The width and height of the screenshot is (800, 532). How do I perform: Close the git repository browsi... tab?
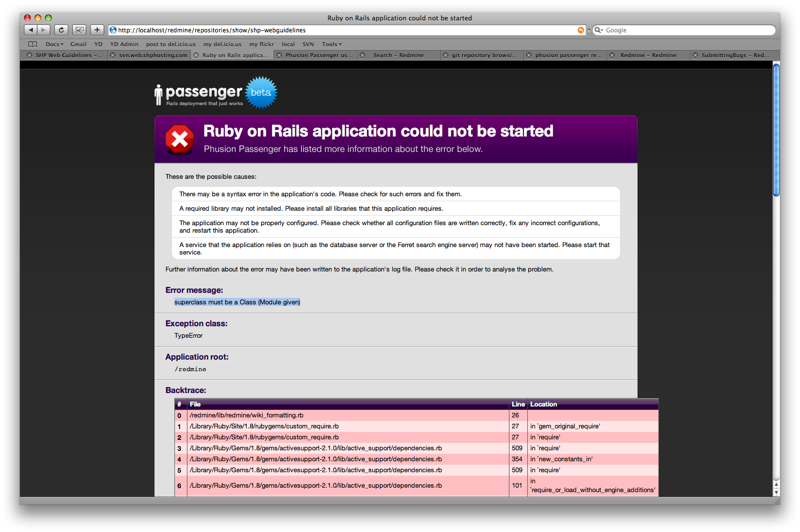coord(446,55)
